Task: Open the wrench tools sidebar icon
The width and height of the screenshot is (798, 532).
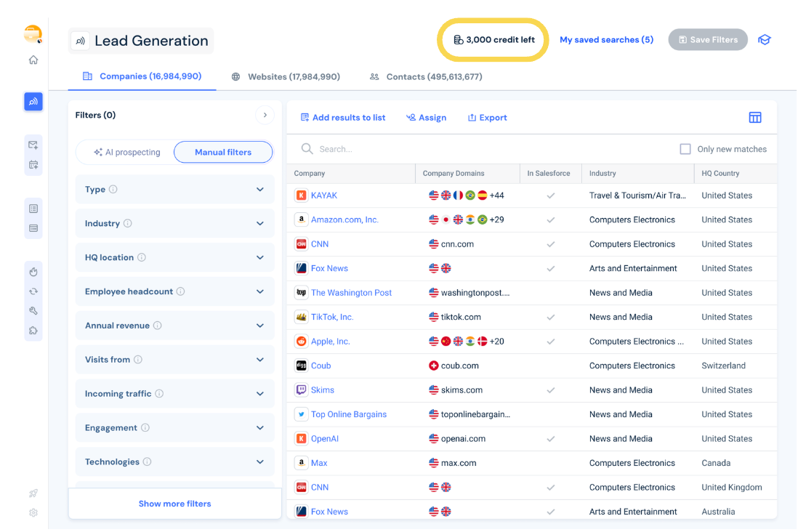Action: pos(33,310)
